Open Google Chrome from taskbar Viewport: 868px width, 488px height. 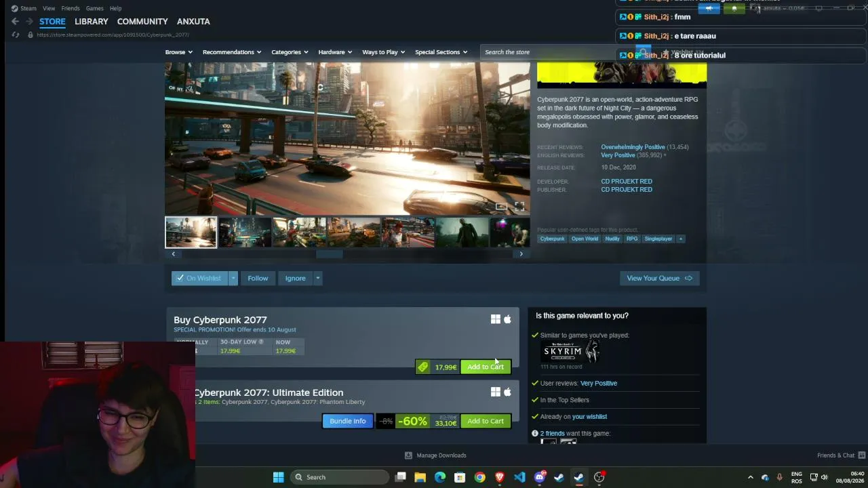click(480, 477)
